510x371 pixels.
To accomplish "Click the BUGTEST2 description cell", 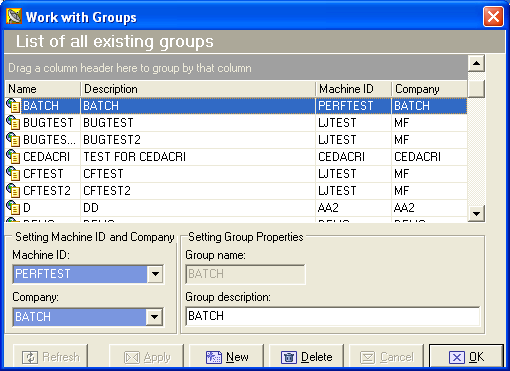I will coord(198,140).
